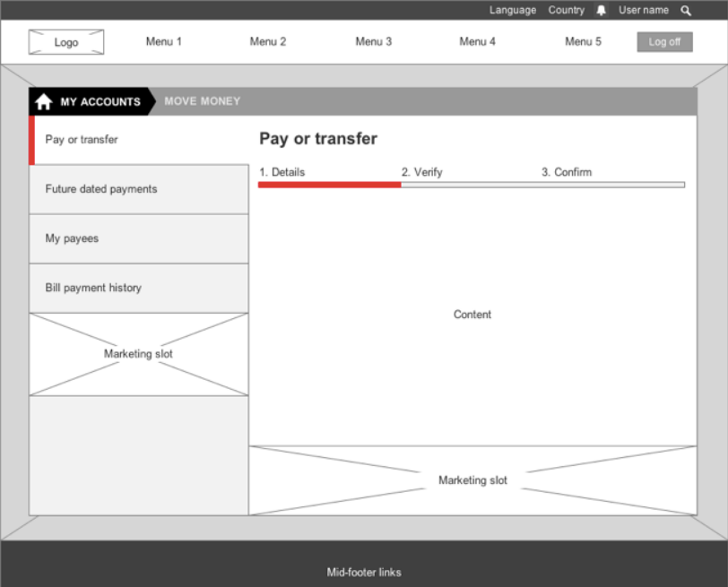The width and height of the screenshot is (728, 587).
Task: Select step 2. Verify
Action: [422, 172]
